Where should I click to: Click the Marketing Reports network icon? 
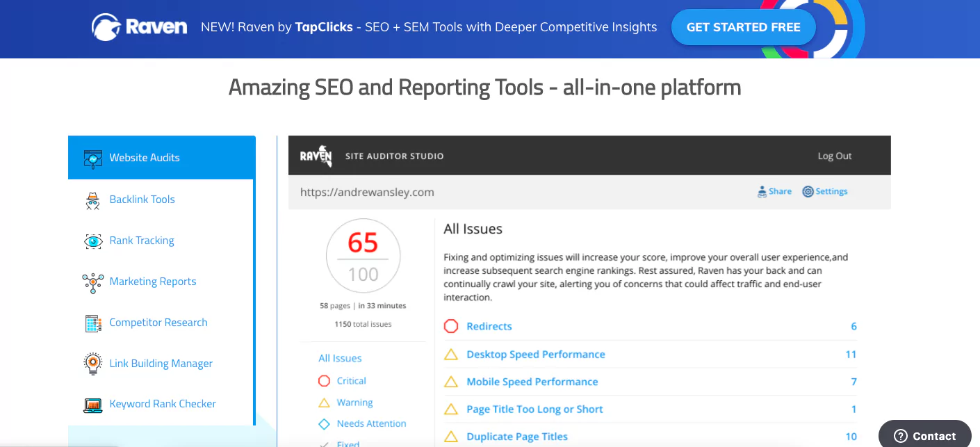(x=93, y=282)
